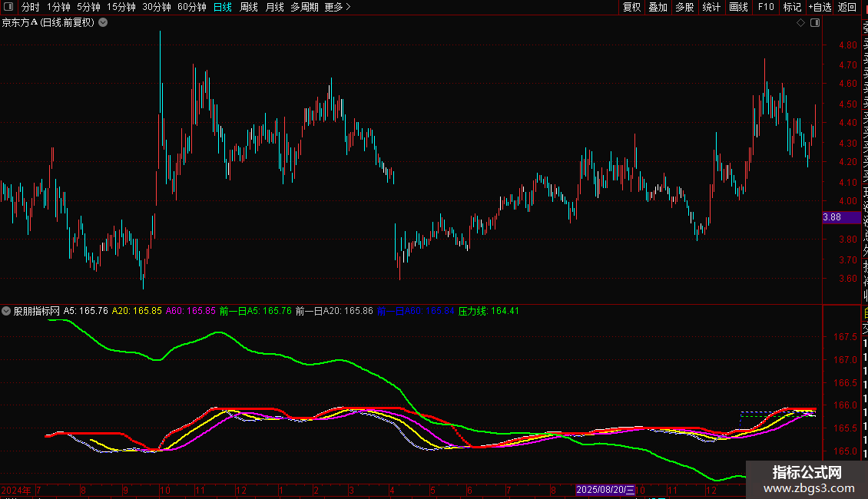Open the 多股 multi-stock view
Image resolution: width=868 pixels, height=499 pixels.
(684, 7)
